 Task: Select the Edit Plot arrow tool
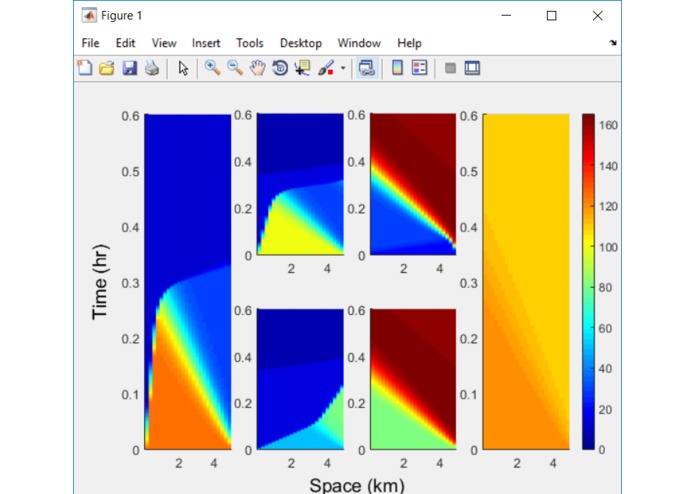[x=183, y=68]
